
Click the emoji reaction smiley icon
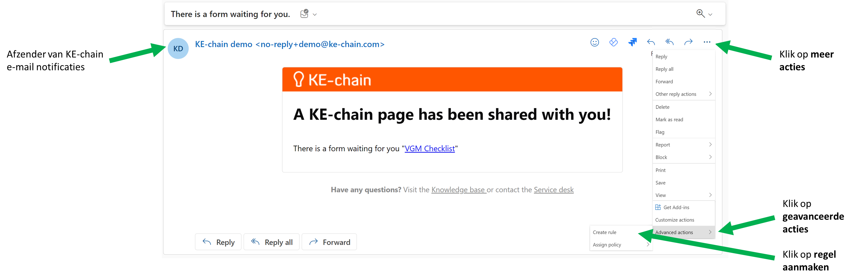click(x=594, y=42)
